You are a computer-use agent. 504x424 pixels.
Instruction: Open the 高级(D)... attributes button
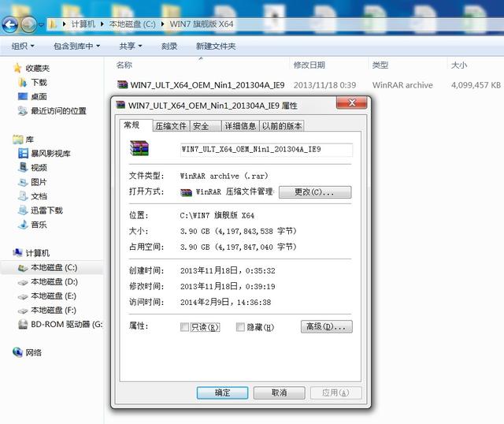(x=327, y=326)
